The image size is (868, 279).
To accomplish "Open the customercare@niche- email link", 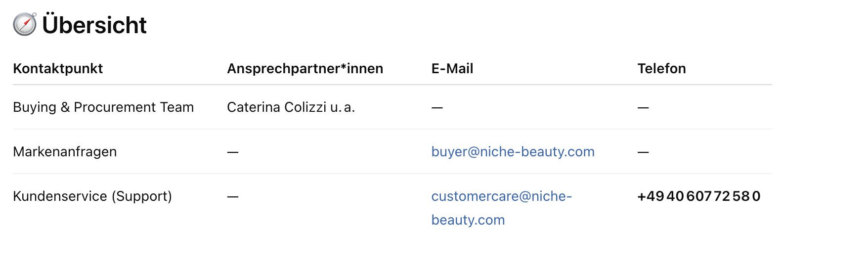I will coord(501,196).
